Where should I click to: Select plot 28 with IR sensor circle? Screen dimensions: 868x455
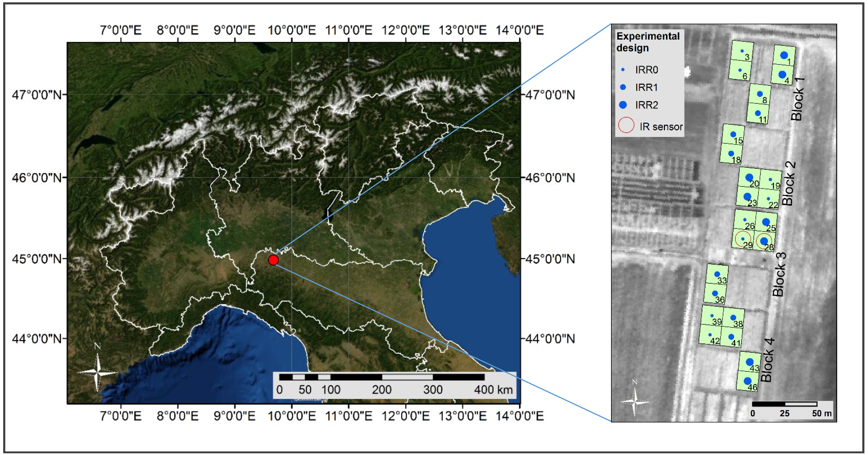click(764, 241)
